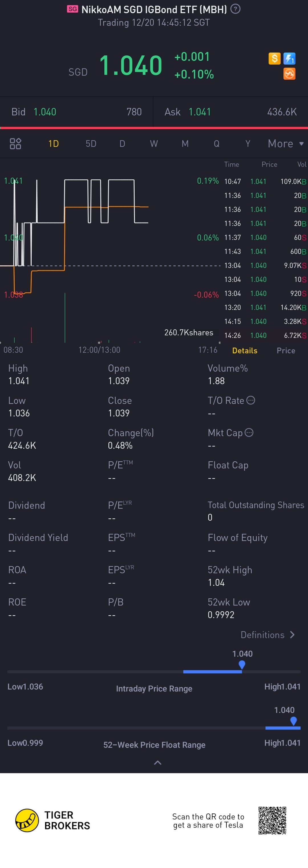The width and height of the screenshot is (308, 868).
Task: Tap the orange round chart badge icon
Action: (289, 74)
